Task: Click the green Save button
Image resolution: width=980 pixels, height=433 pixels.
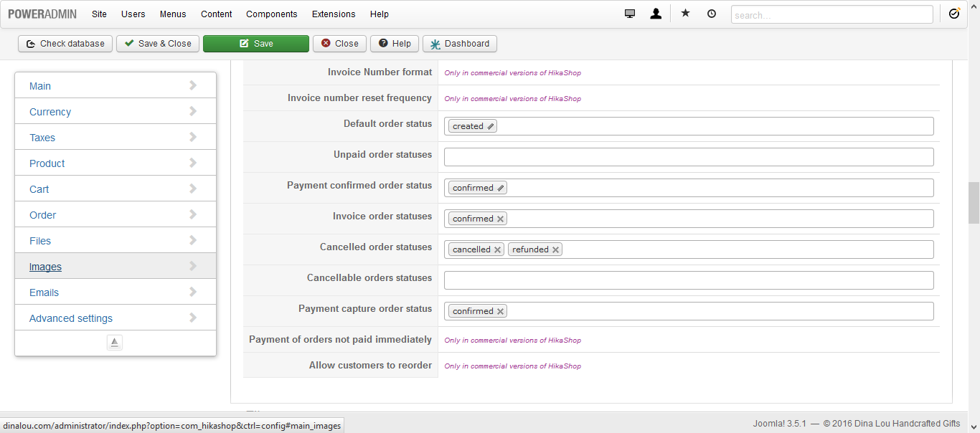Action: tap(256, 44)
